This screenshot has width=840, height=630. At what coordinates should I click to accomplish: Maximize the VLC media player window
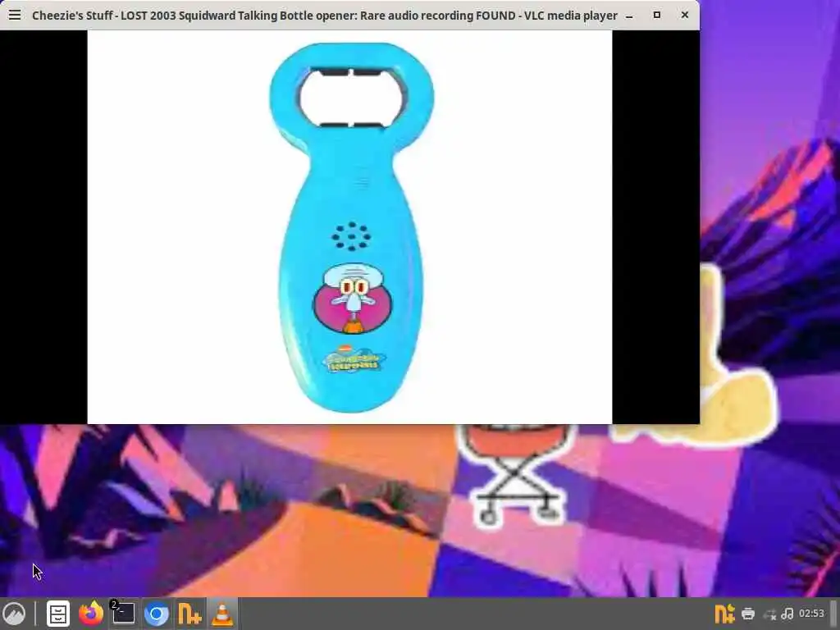[x=657, y=15]
